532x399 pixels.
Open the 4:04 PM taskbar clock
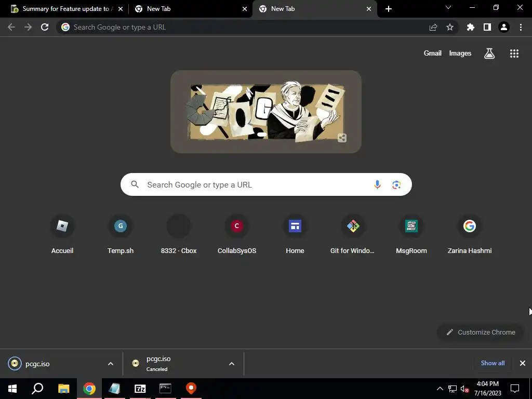coord(487,389)
